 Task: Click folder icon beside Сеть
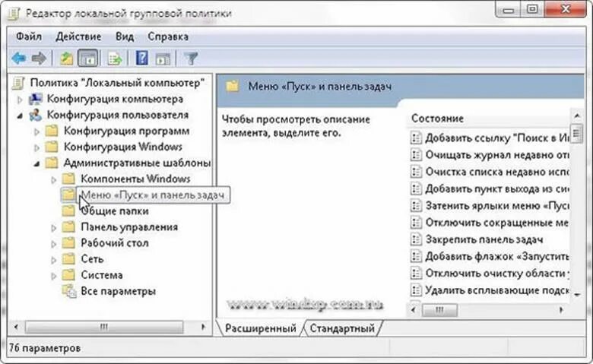pyautogui.click(x=68, y=259)
